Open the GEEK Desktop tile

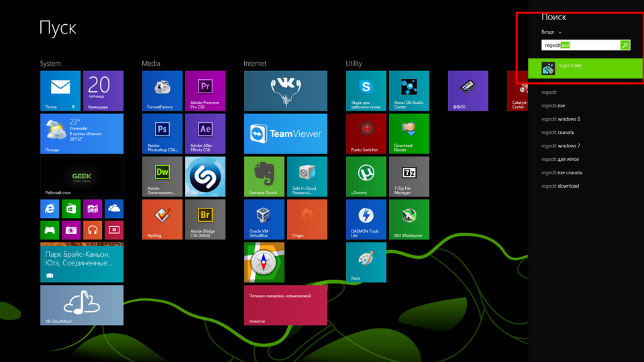pyautogui.click(x=82, y=176)
